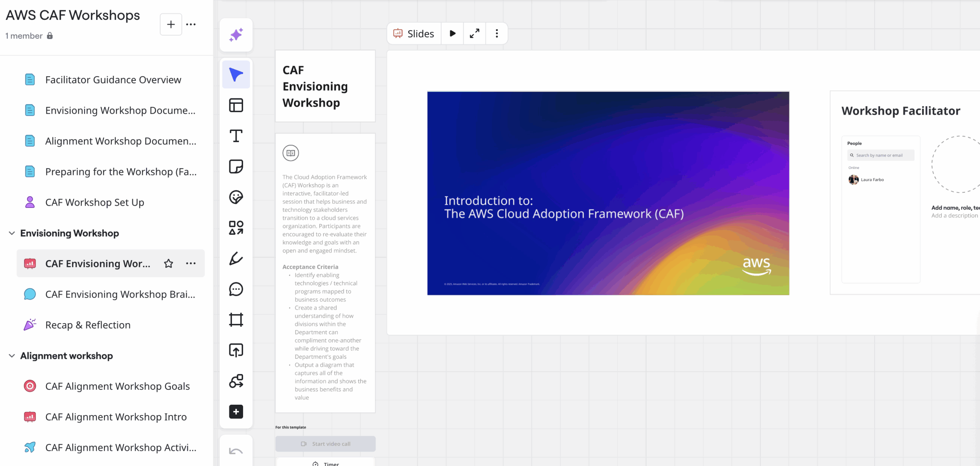The image size is (980, 466).
Task: Add new item with plus button
Action: pos(171,25)
